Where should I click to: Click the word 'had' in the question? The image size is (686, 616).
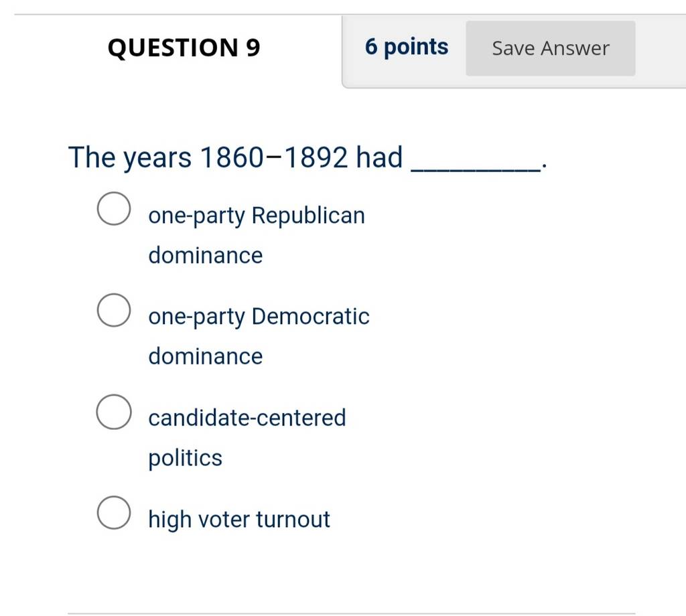coord(379,157)
